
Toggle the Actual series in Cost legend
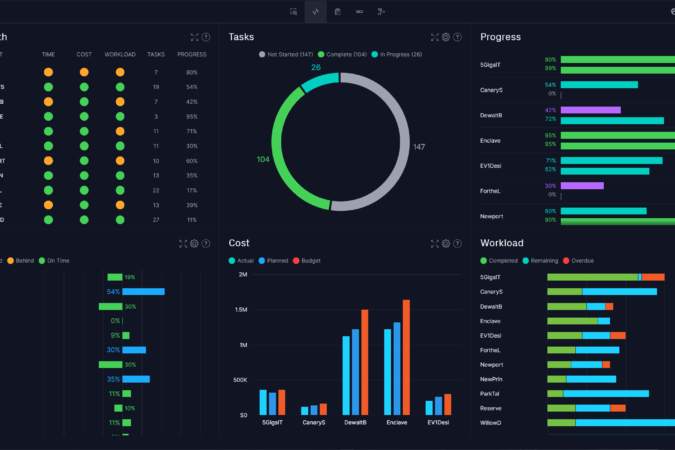click(241, 261)
